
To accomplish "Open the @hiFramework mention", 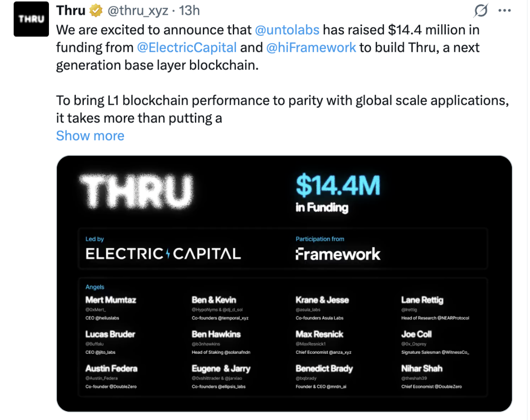I will (x=311, y=48).
